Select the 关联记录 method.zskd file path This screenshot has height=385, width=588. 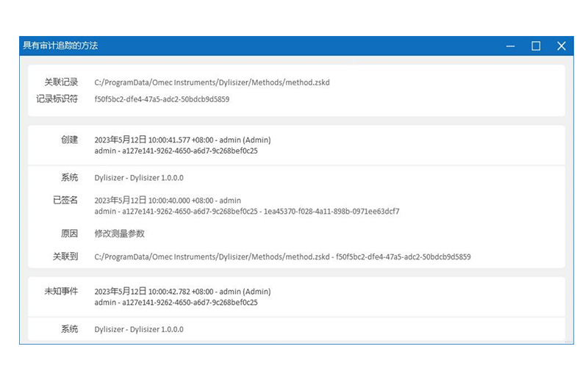click(212, 83)
